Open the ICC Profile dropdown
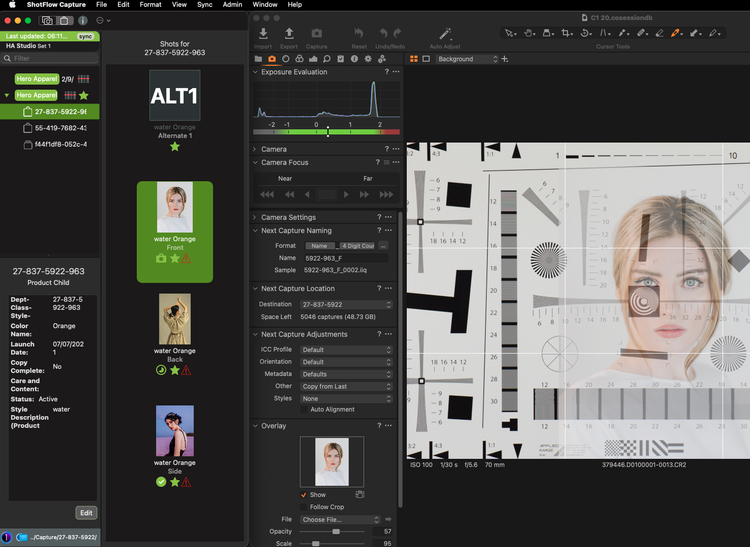The width and height of the screenshot is (750, 547). [346, 350]
